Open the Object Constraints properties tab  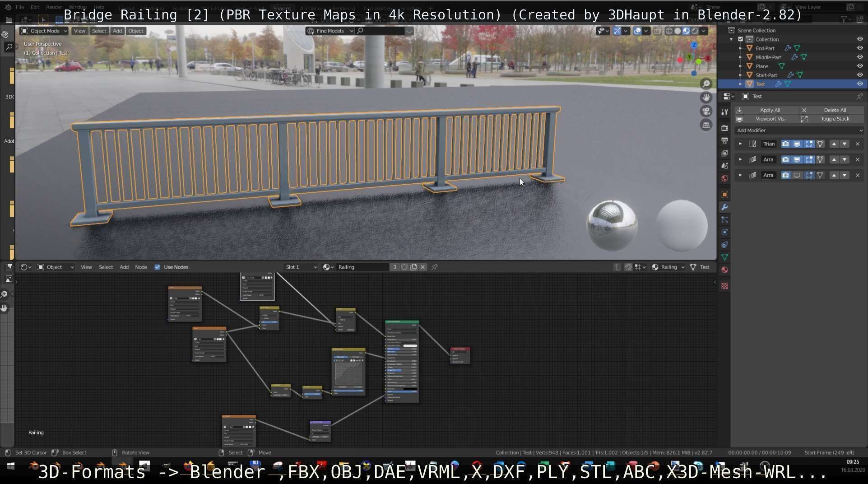tap(724, 245)
